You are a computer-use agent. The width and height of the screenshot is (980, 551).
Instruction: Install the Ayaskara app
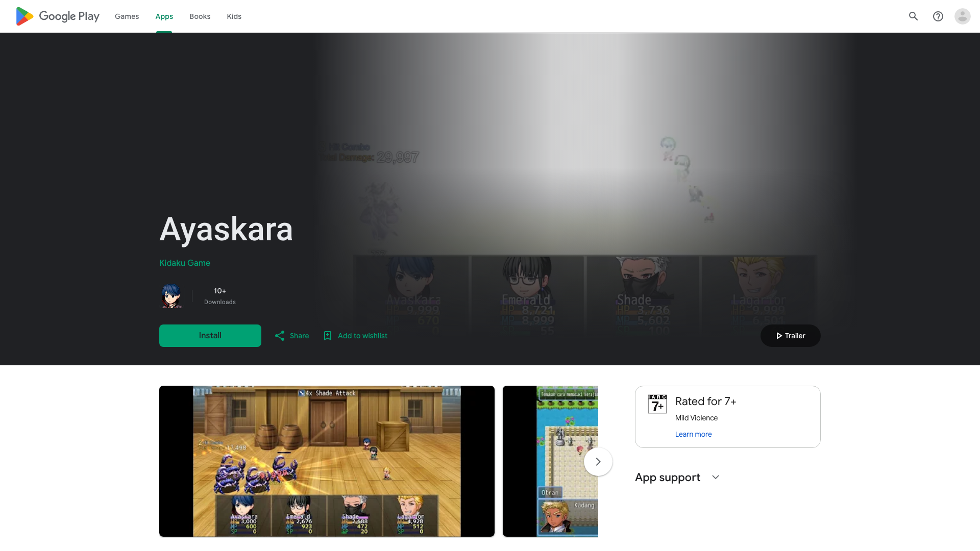pyautogui.click(x=210, y=336)
